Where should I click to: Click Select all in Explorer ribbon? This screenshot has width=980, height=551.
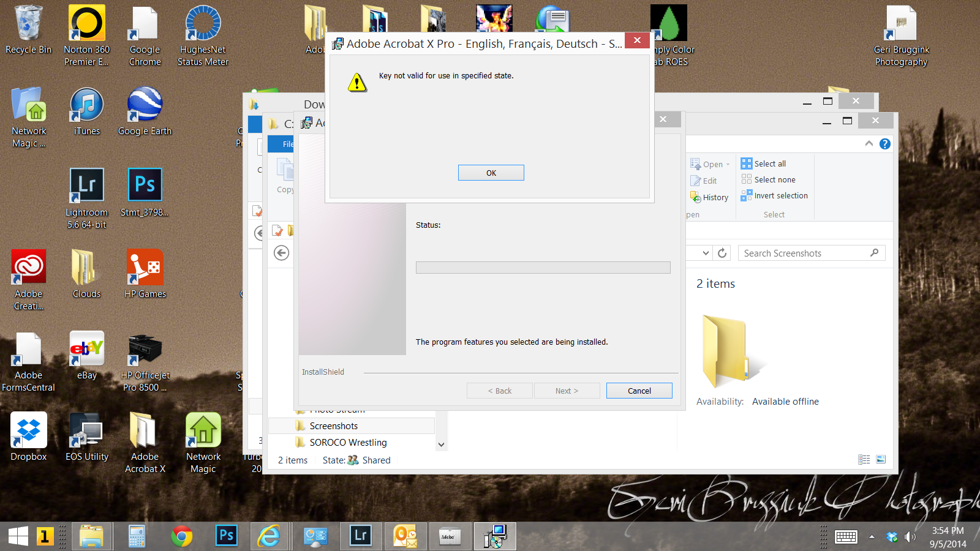pyautogui.click(x=763, y=163)
